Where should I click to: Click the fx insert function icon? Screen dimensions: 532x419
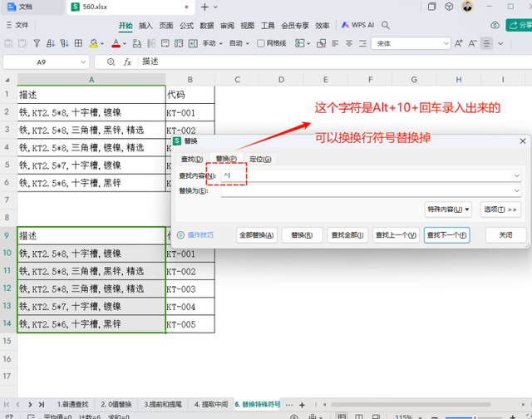pyautogui.click(x=127, y=62)
